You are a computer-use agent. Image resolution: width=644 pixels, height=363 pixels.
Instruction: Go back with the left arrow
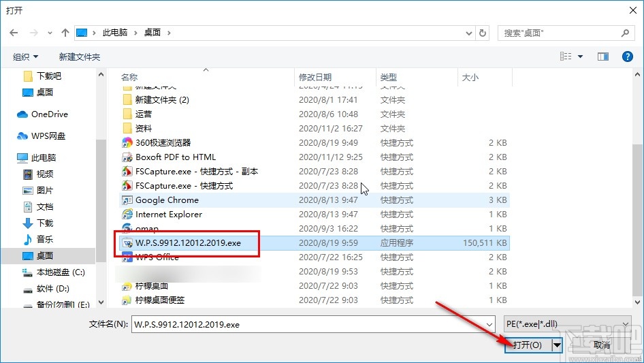click(14, 33)
